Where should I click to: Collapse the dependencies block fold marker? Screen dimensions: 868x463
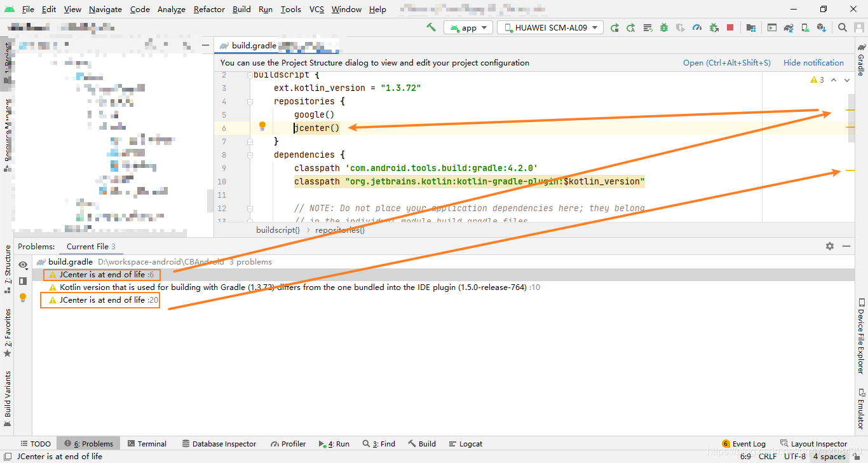tap(250, 155)
